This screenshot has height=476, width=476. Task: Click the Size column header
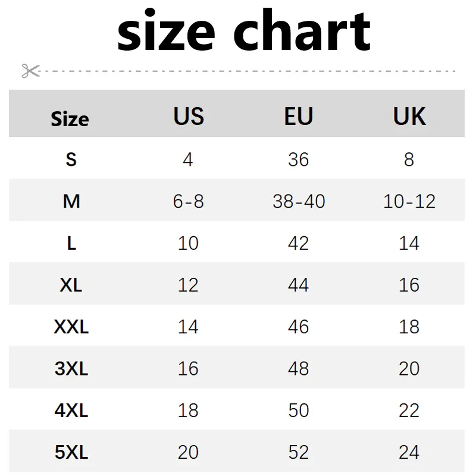pyautogui.click(x=70, y=118)
